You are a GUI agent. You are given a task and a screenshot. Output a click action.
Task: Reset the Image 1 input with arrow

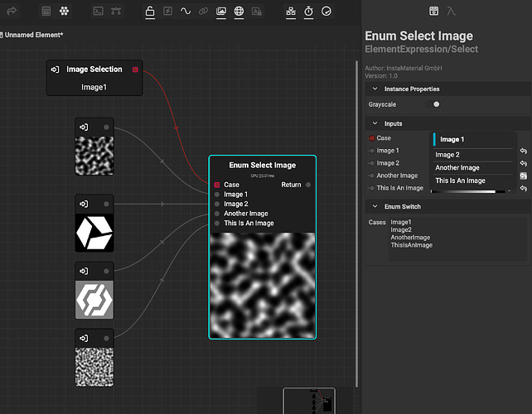(524, 151)
